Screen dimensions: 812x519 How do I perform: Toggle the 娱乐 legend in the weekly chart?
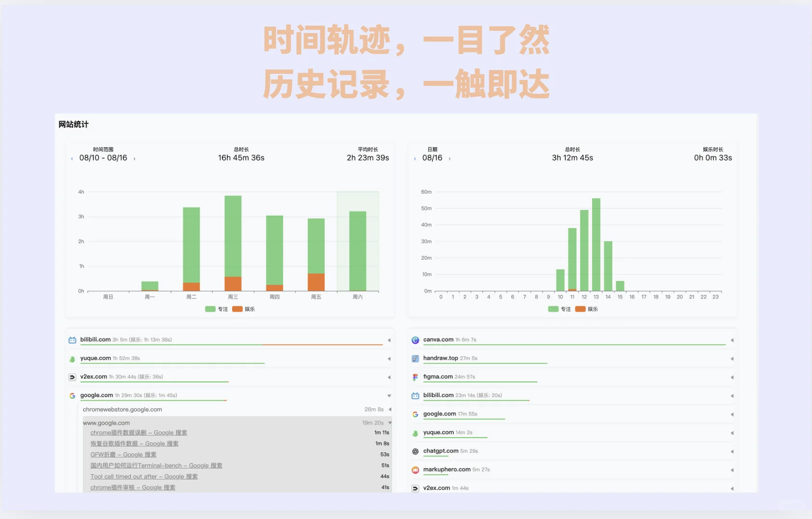click(x=246, y=309)
